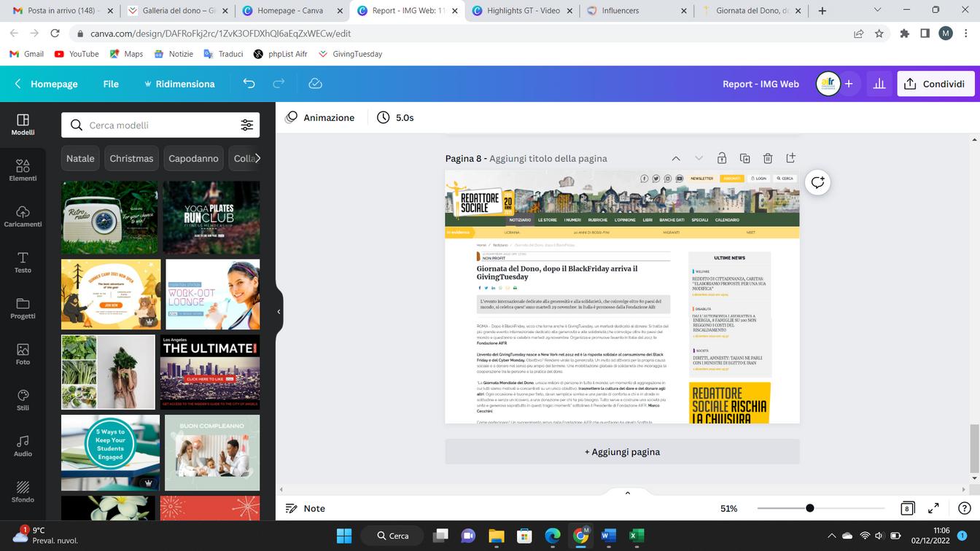Switch to the Influencers tab
The height and width of the screenshot is (551, 980).
pos(637,11)
